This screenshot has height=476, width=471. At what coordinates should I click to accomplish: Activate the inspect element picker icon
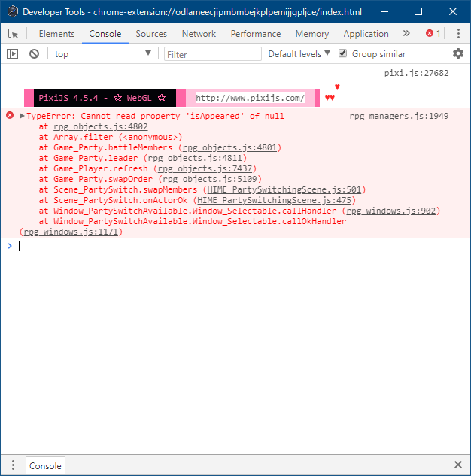[x=13, y=33]
